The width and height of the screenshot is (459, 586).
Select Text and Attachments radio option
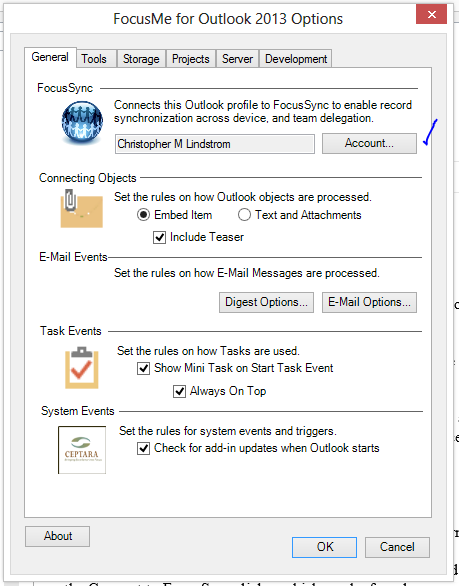click(x=244, y=215)
